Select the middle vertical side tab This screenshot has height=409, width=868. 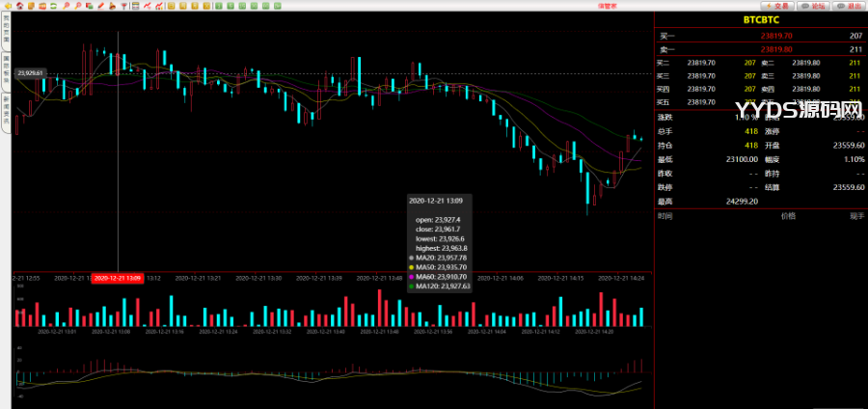pos(5,74)
